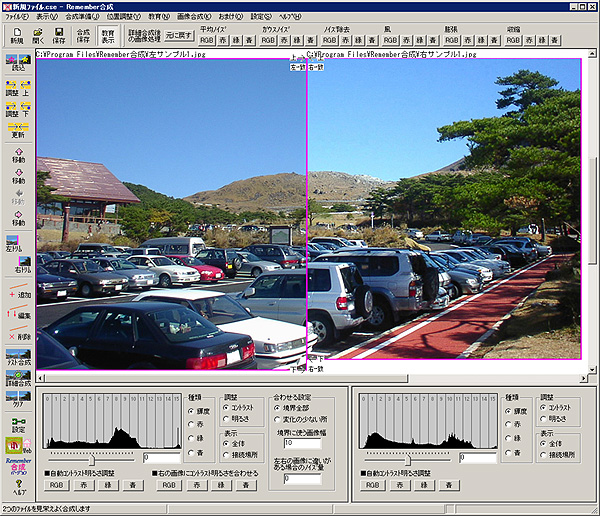Viewport: 600px width, 516px height.
Task: Select 明るさ radio in right 調整 group
Action: (x=553, y=419)
